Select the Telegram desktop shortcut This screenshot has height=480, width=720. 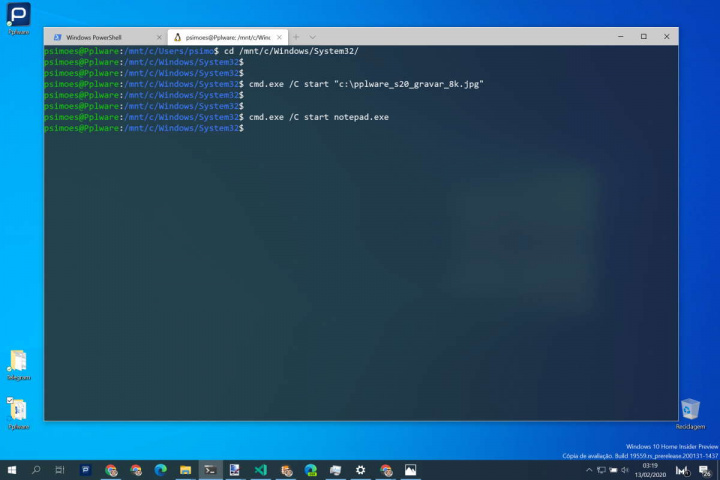[18, 361]
